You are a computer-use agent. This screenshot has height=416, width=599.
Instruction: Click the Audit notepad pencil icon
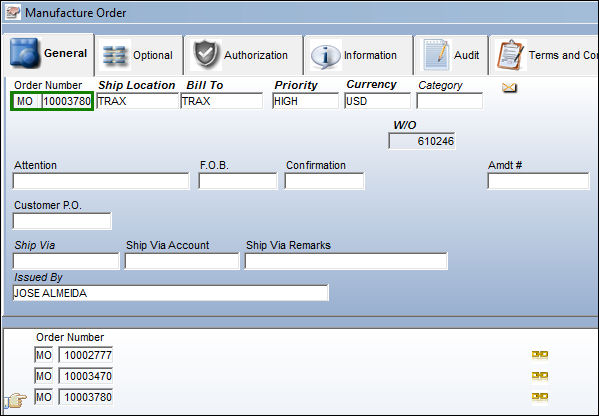point(435,55)
